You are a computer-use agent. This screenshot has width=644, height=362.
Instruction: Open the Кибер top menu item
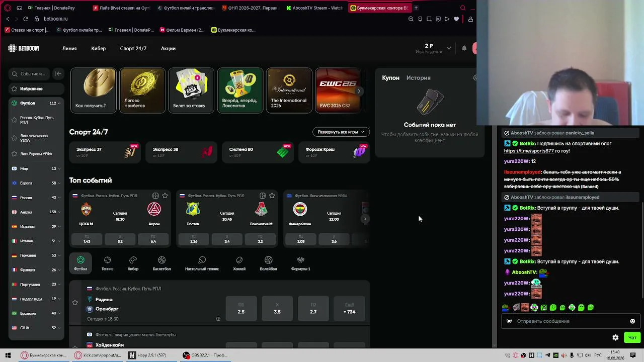pos(98,49)
